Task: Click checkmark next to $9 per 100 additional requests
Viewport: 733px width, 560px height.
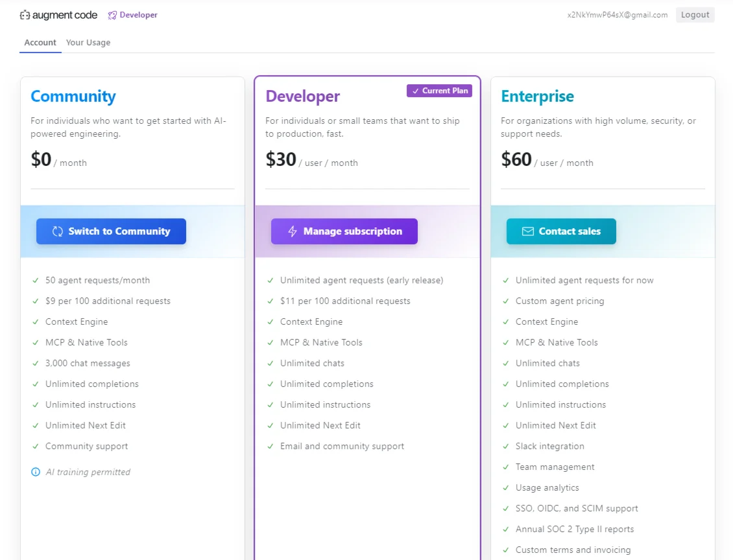Action: [x=36, y=301]
